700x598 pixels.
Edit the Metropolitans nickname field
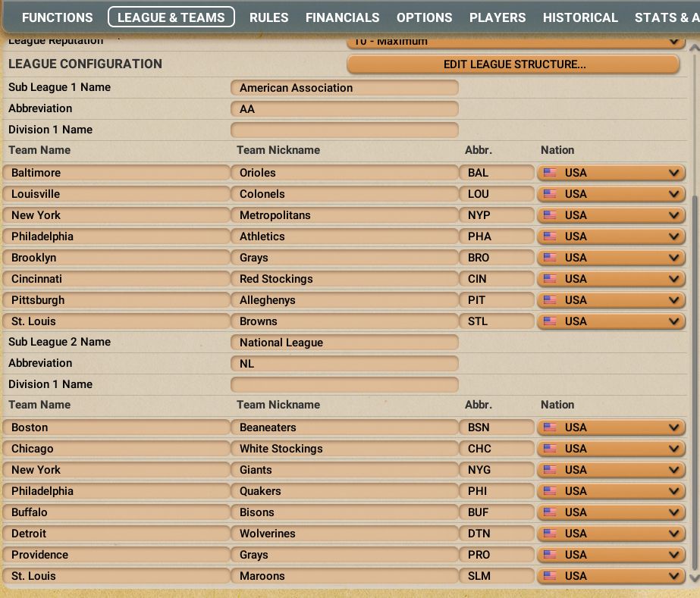tap(344, 215)
